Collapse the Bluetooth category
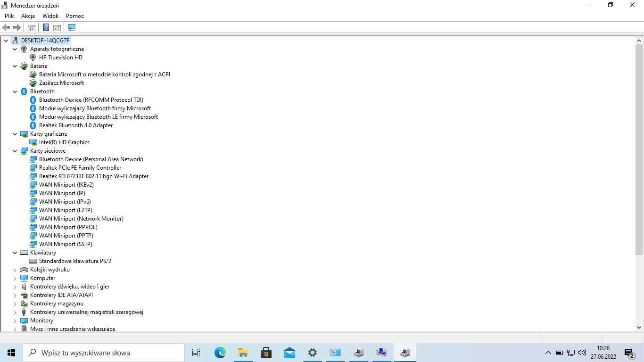Image resolution: width=644 pixels, height=362 pixels. 15,91
